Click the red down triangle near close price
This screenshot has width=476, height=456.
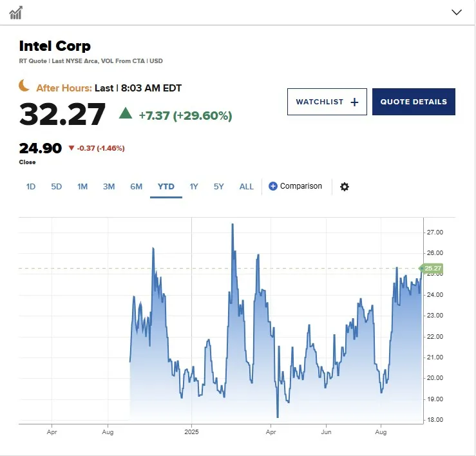point(71,148)
